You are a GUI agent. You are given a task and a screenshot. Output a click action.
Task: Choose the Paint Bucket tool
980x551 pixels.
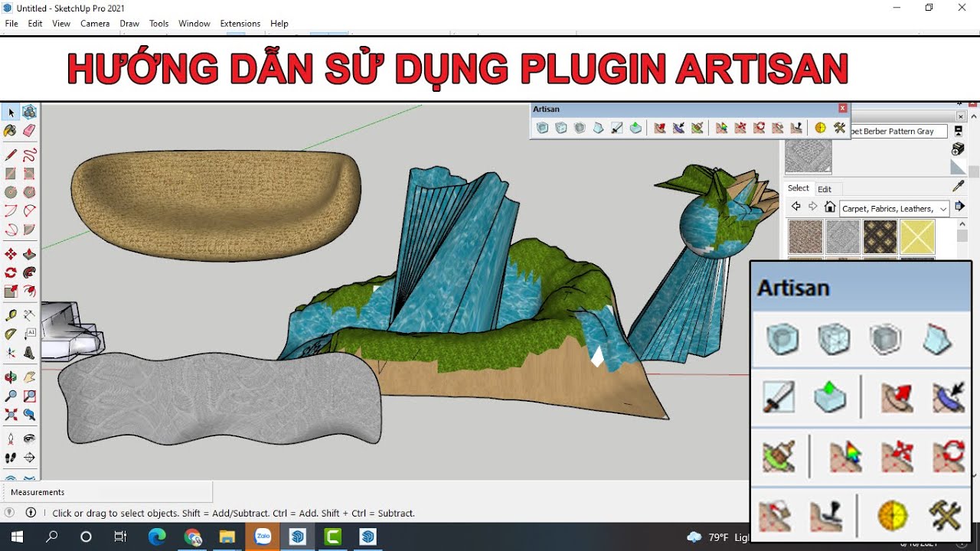pyautogui.click(x=11, y=131)
